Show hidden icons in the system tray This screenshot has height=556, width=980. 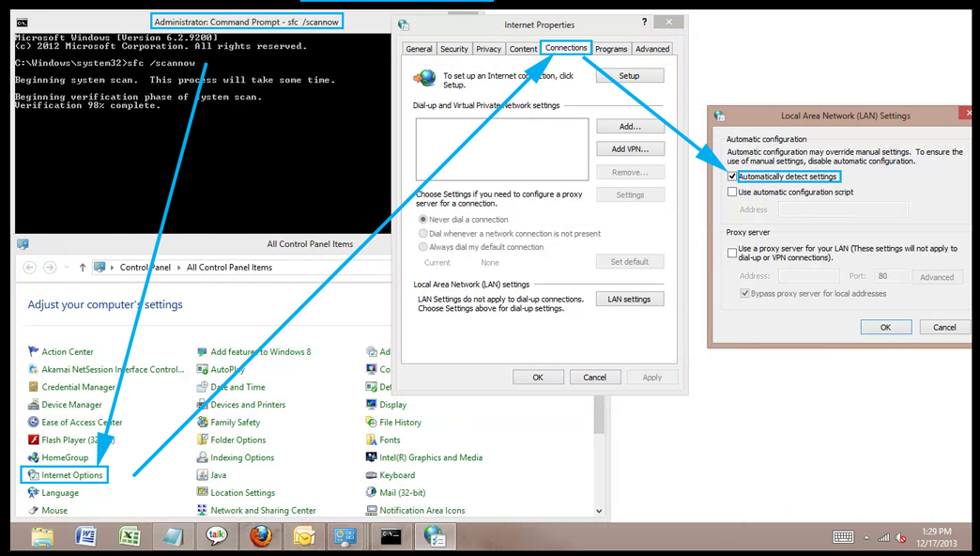tap(866, 538)
